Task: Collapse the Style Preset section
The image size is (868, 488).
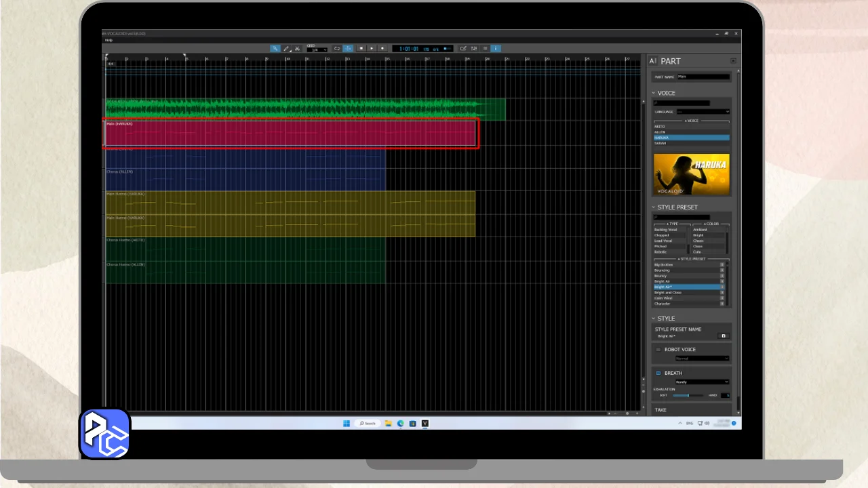Action: (654, 207)
